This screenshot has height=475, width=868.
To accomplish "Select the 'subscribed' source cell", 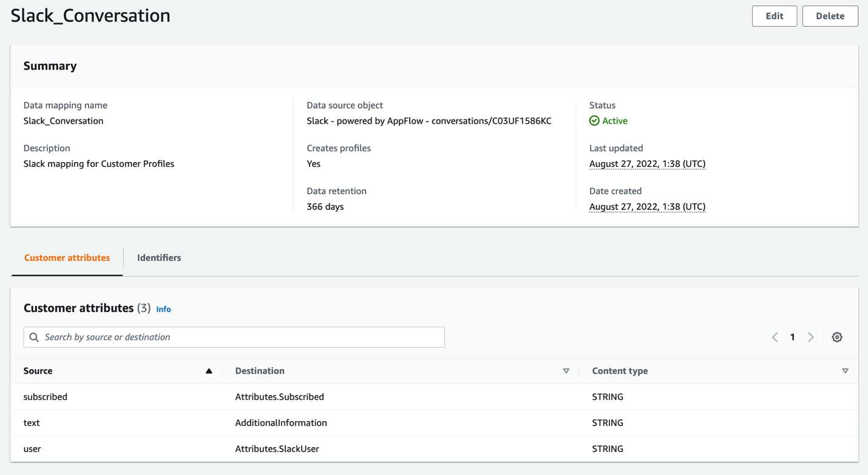I will pyautogui.click(x=46, y=397).
